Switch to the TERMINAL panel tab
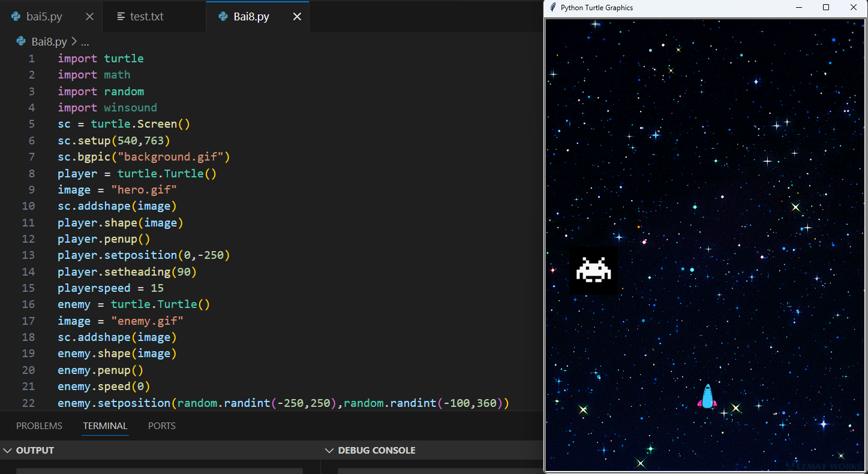 click(x=105, y=426)
